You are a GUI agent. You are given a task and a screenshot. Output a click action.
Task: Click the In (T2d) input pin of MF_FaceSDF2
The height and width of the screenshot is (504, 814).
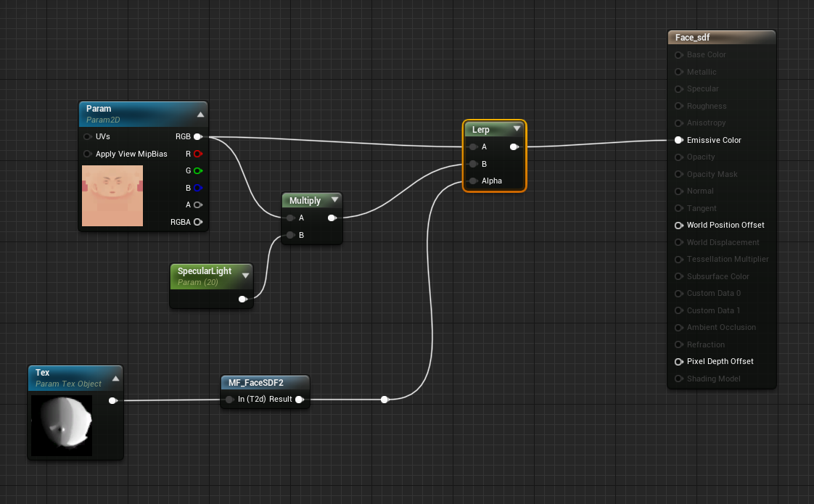[x=228, y=399]
